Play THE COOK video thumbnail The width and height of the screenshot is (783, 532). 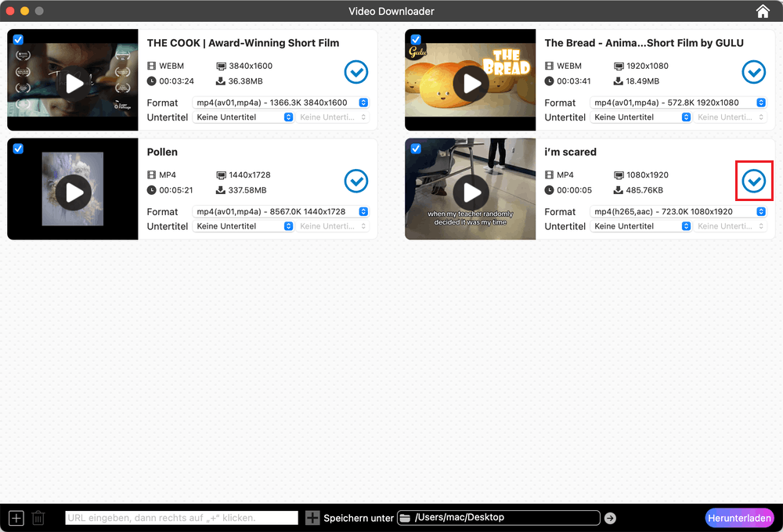[x=74, y=84]
